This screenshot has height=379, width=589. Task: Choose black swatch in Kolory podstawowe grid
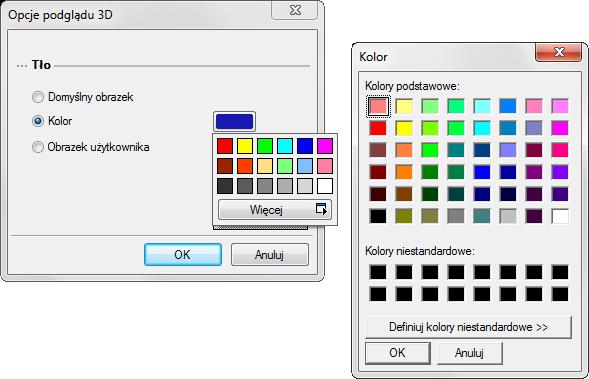378,216
